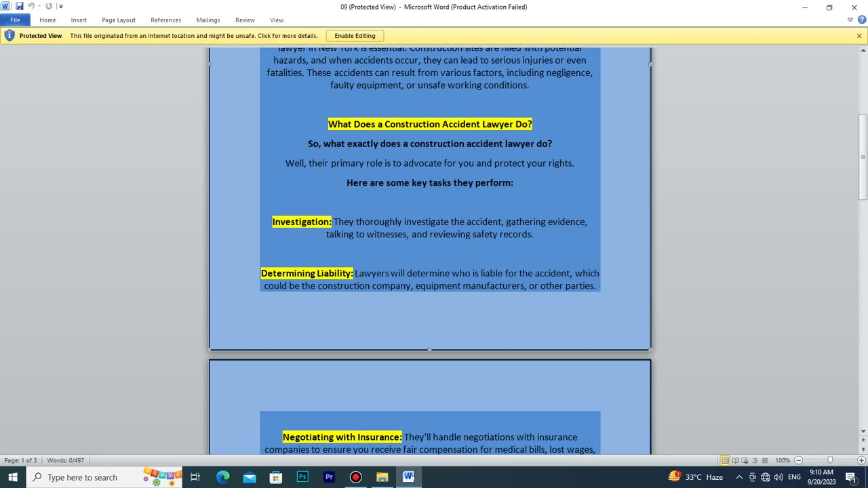
Task: Click the Word application icon in title bar
Action: 5,7
